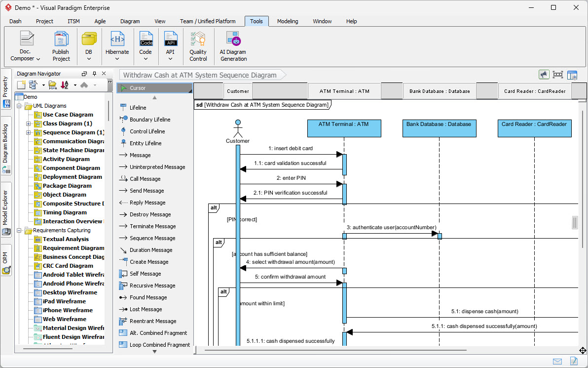Click the folder view icon in navigator toolbar
This screenshot has width=588, height=368.
pos(52,85)
